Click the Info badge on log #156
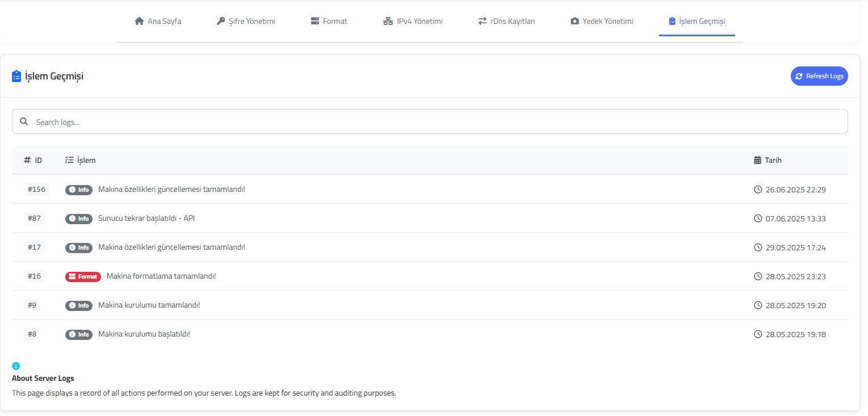The image size is (868, 416). pyautogui.click(x=79, y=190)
